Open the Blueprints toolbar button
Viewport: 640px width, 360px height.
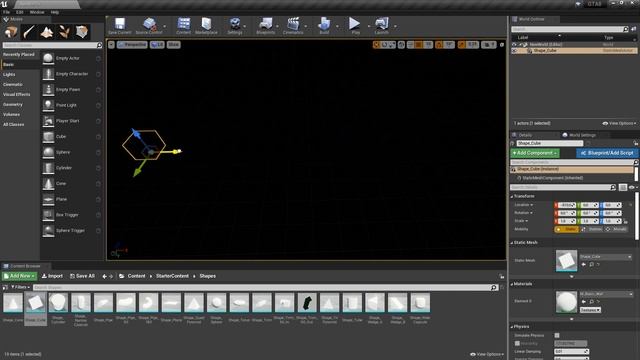(265, 26)
